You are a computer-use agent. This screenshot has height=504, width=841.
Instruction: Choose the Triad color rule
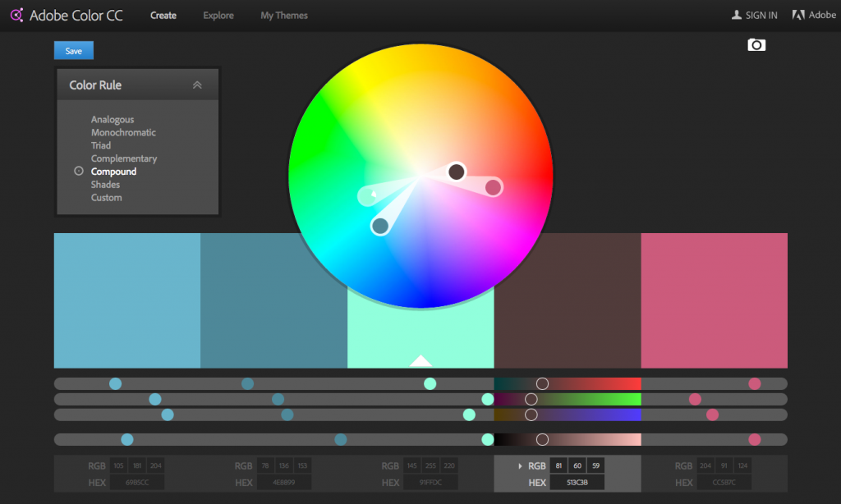(101, 145)
